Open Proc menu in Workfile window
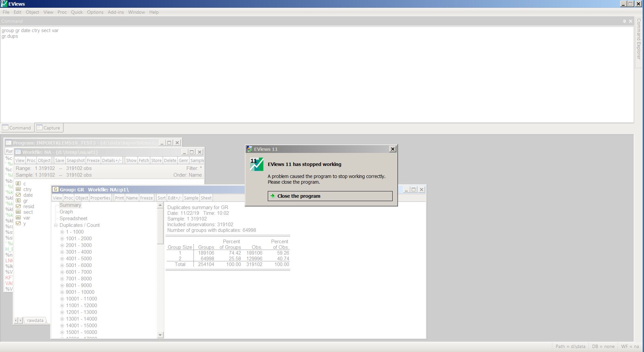 coord(31,160)
